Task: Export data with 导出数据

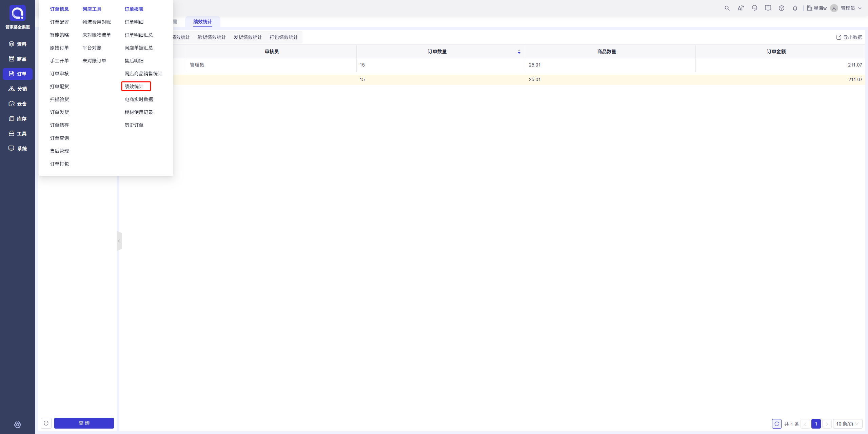Action: 849,37
